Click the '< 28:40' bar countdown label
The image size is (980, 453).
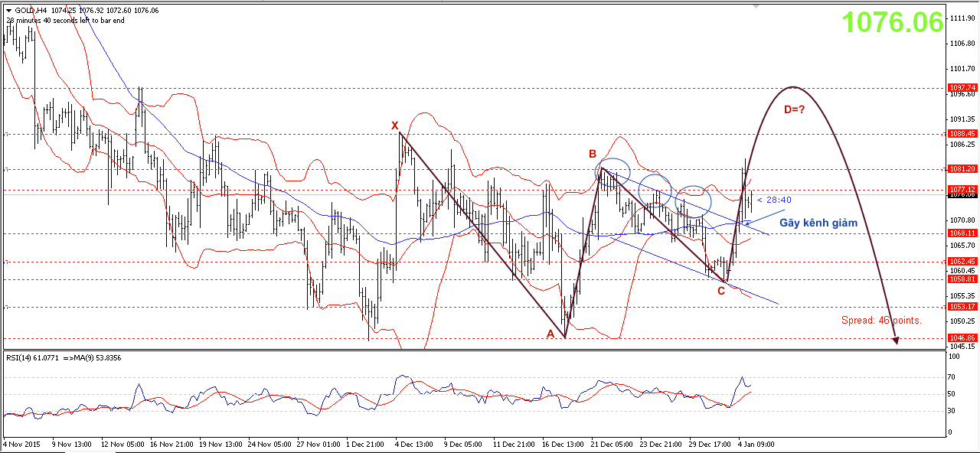pyautogui.click(x=774, y=200)
